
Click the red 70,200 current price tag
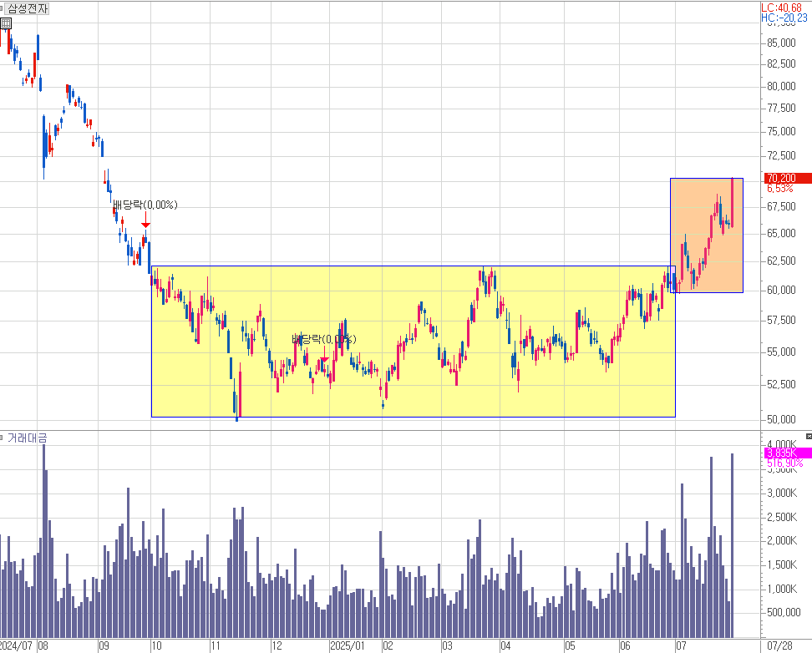point(787,178)
